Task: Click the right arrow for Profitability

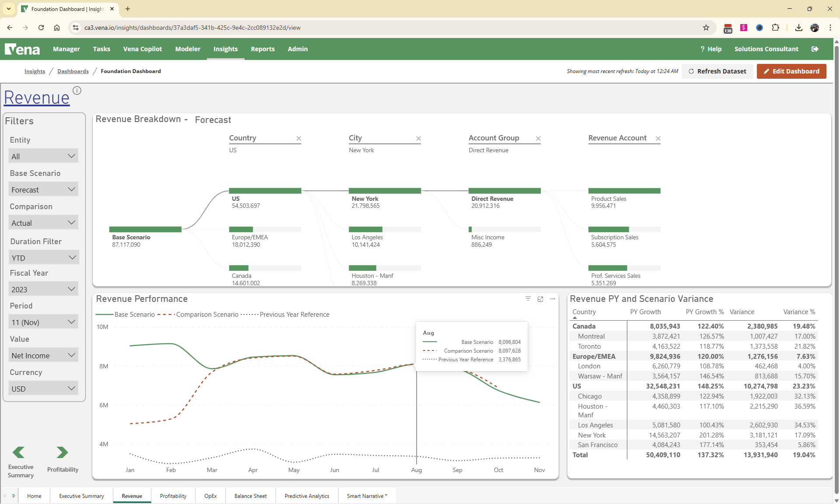Action: pos(62,452)
